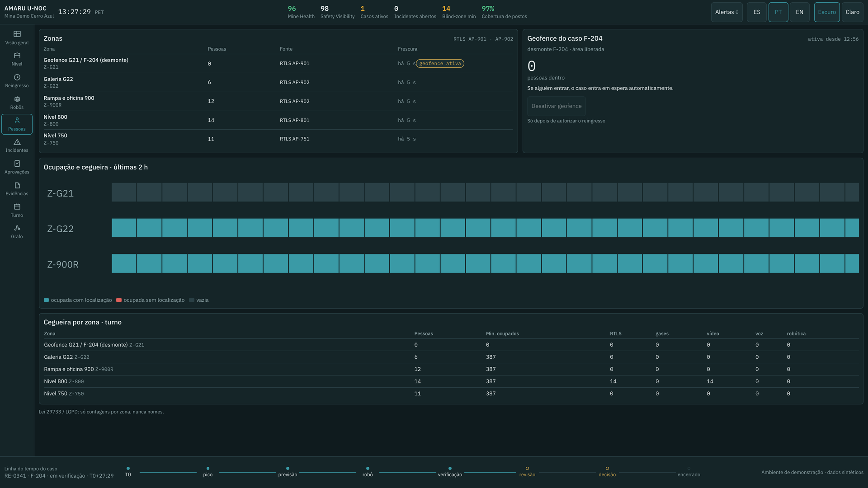868x488 pixels.
Task: Click the vazia legend swatch
Action: click(x=192, y=300)
